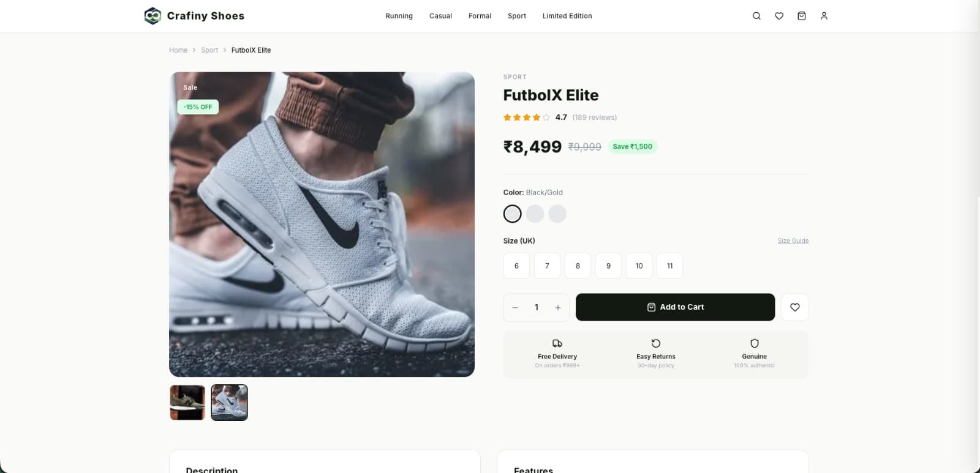Open the shopping bag icon
Screen dimensions: 980x473
(x=801, y=16)
